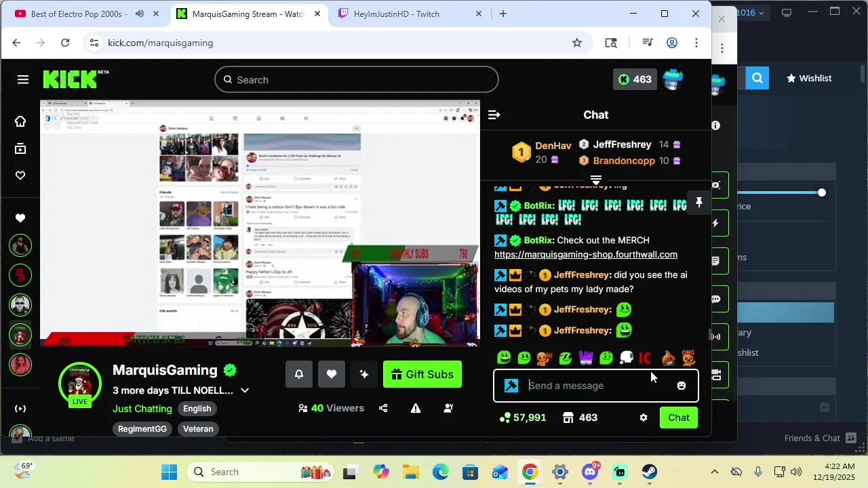Reload the Kick page
The height and width of the screenshot is (488, 868).
(65, 43)
